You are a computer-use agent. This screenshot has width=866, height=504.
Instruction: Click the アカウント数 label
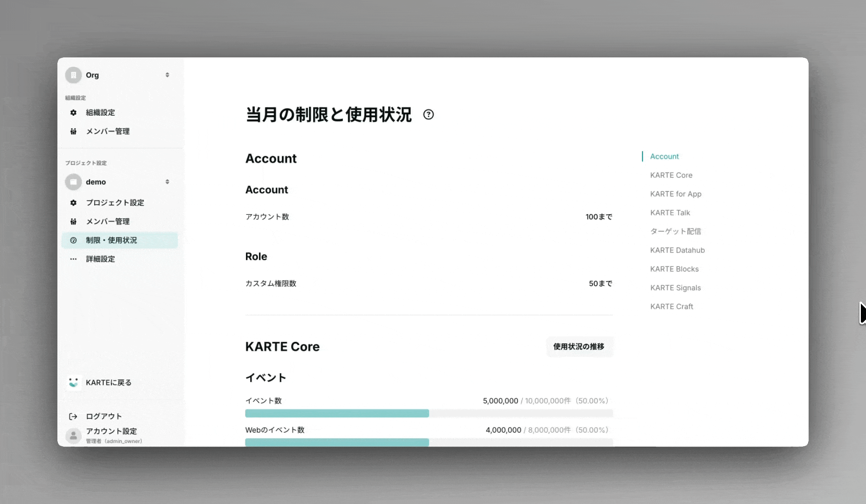click(267, 217)
